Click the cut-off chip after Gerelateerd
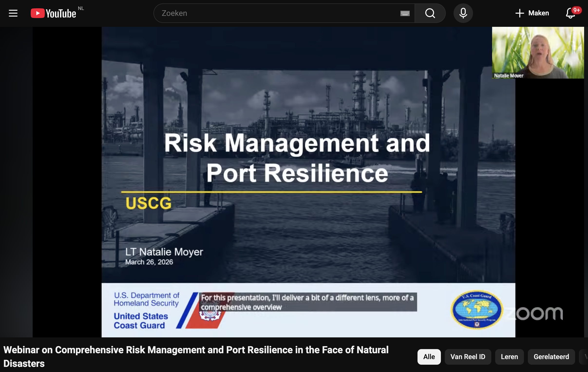This screenshot has width=588, height=372. 585,357
